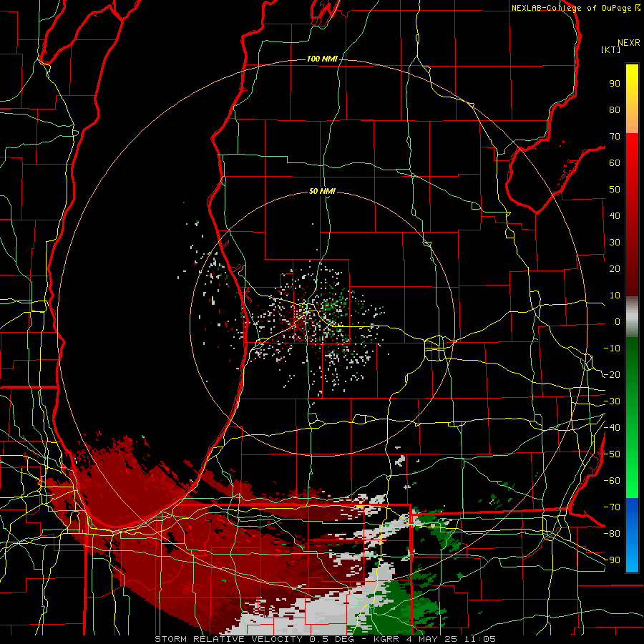Screen dimensions: 644x644
Task: Select the positive 80 scale label
Action: coord(615,110)
